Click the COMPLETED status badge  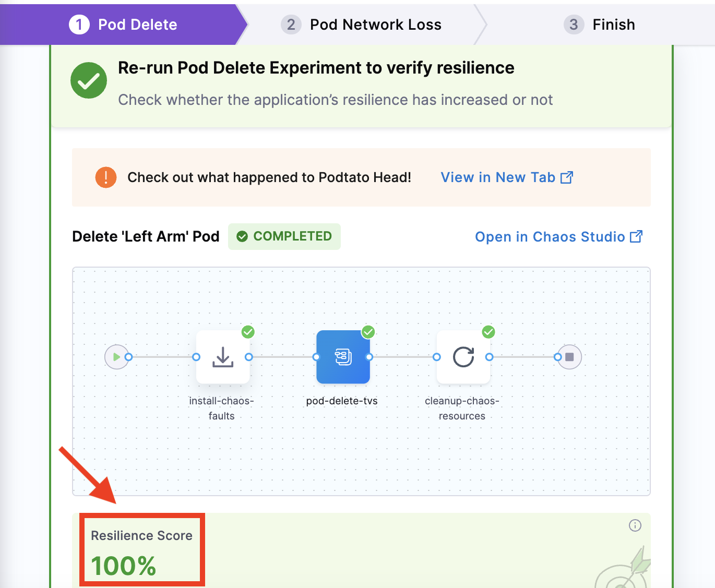click(284, 236)
